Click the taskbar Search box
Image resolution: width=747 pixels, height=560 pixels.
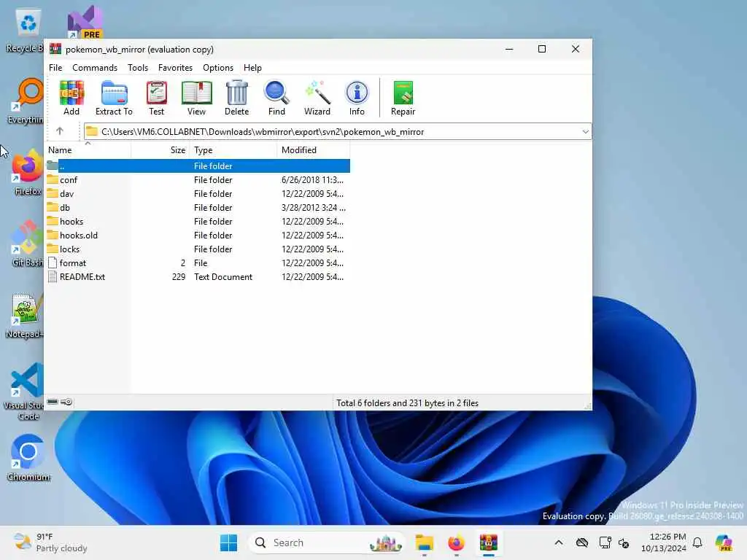pos(326,542)
